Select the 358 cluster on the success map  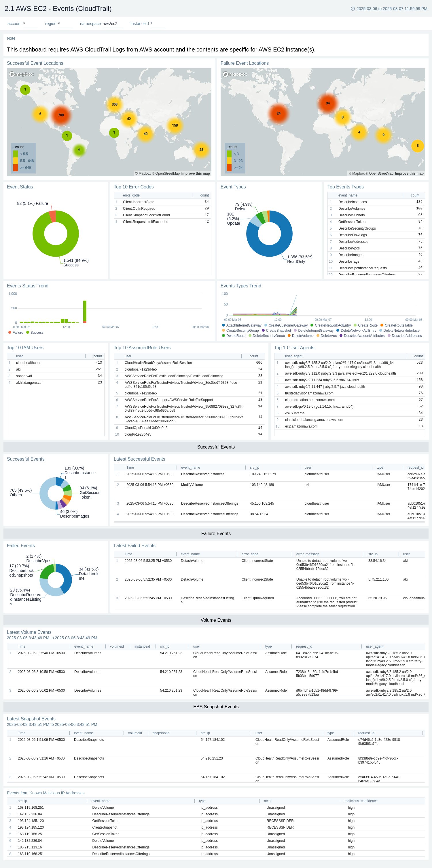[115, 104]
